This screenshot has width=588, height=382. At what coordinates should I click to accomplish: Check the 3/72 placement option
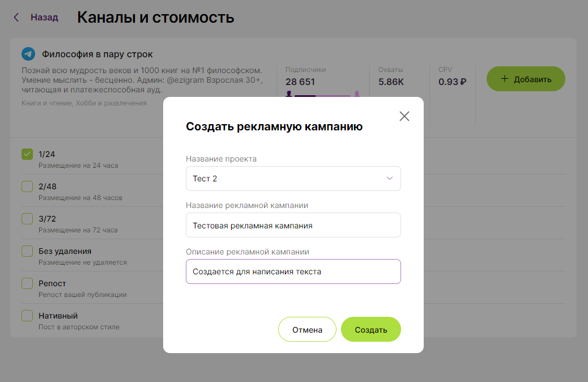click(x=27, y=218)
